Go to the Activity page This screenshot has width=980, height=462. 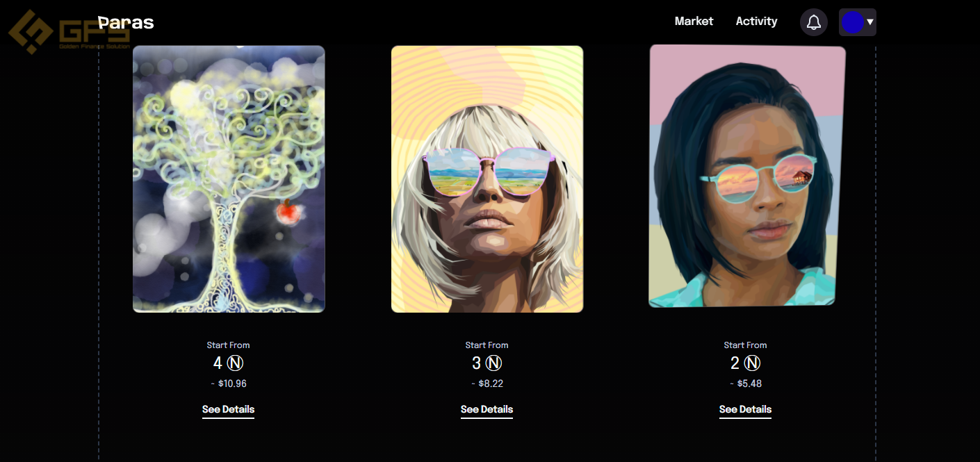[x=756, y=21]
